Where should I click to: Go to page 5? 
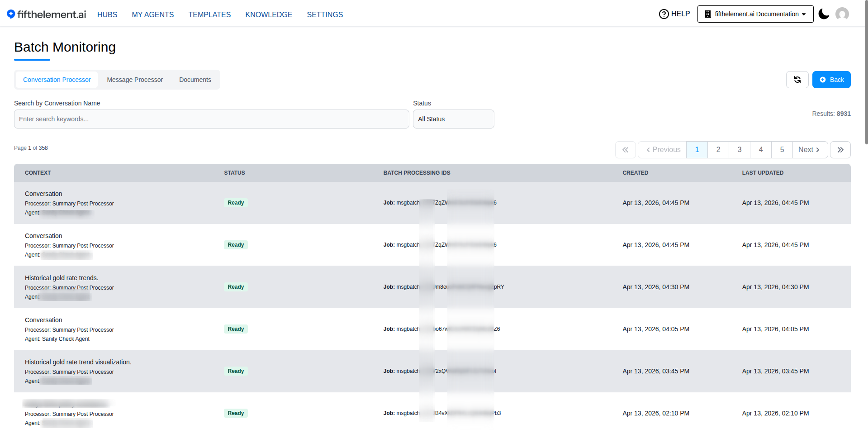[x=782, y=150]
